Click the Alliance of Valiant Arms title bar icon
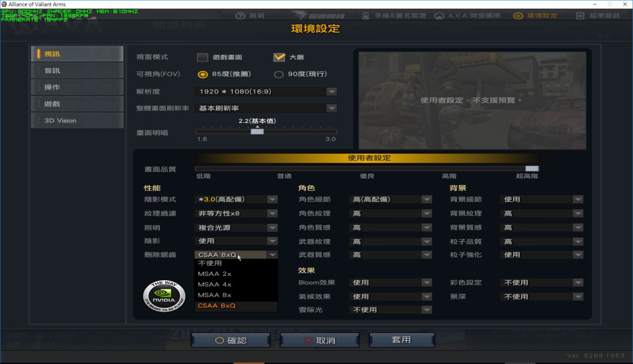633x364 pixels. click(4, 4)
